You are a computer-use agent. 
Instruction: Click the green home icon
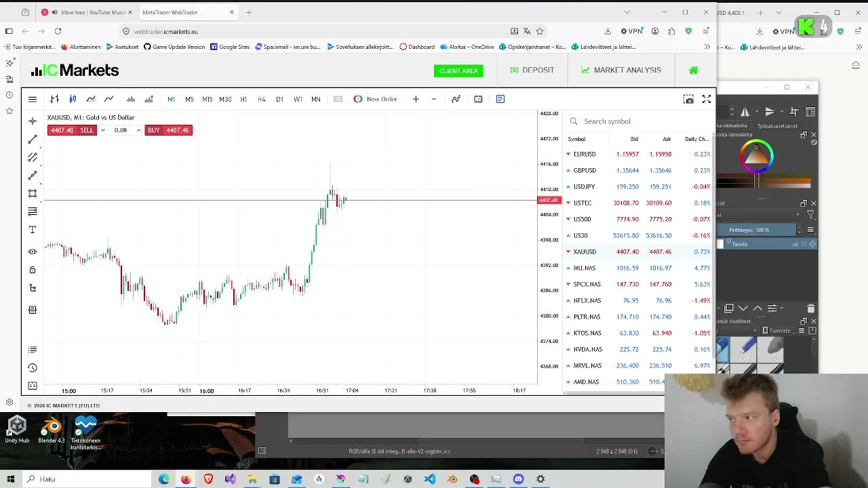pyautogui.click(x=693, y=70)
